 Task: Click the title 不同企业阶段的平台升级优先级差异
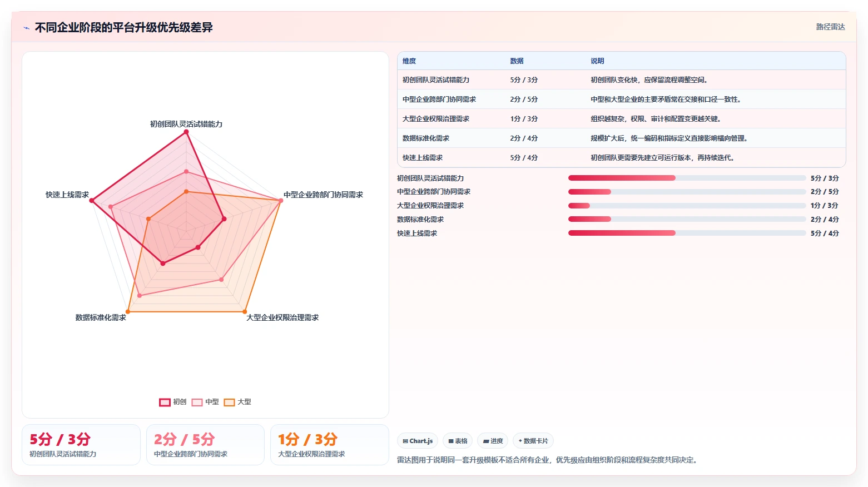point(123,28)
